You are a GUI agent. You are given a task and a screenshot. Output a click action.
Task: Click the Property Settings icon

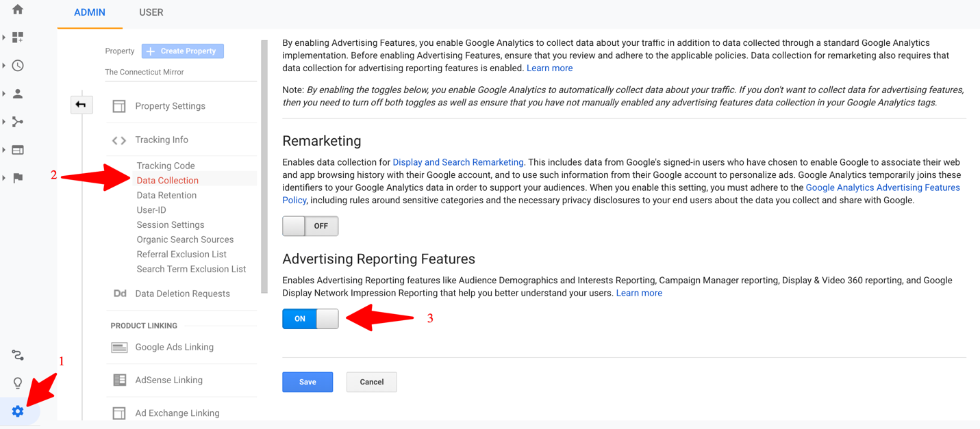119,106
